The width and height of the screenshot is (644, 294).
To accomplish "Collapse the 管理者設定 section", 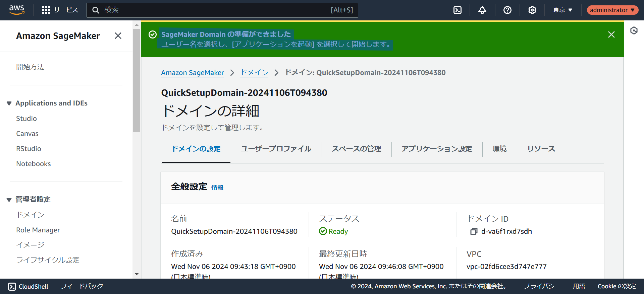I will 9,200.
